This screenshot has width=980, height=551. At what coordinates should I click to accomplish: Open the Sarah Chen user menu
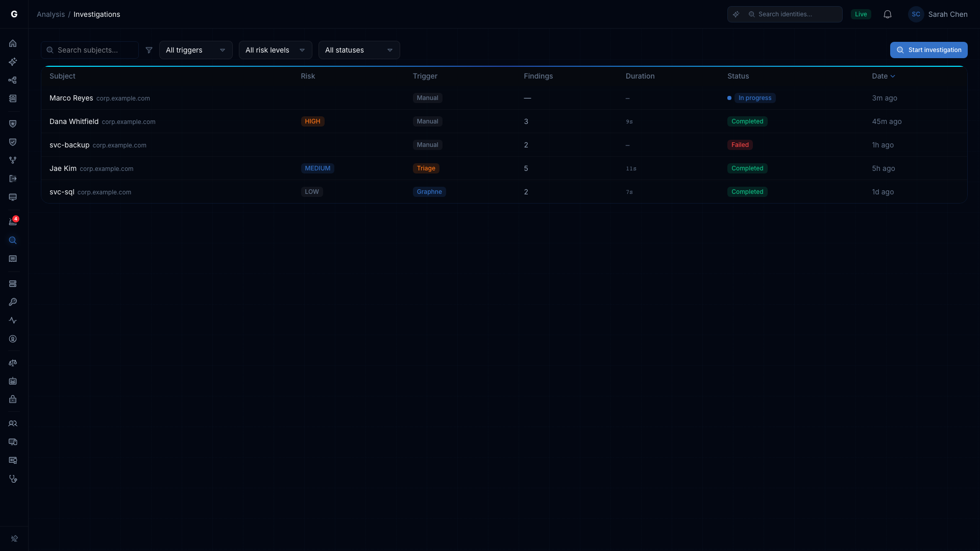click(938, 14)
